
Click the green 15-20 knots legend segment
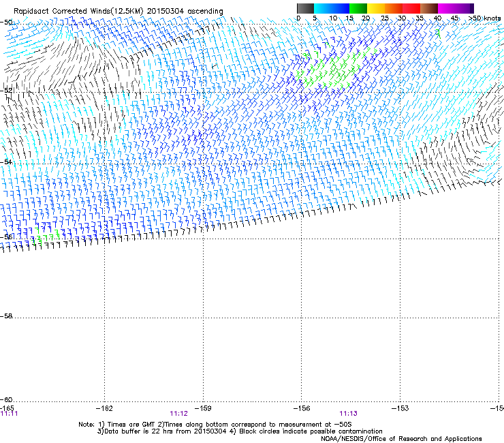click(358, 8)
